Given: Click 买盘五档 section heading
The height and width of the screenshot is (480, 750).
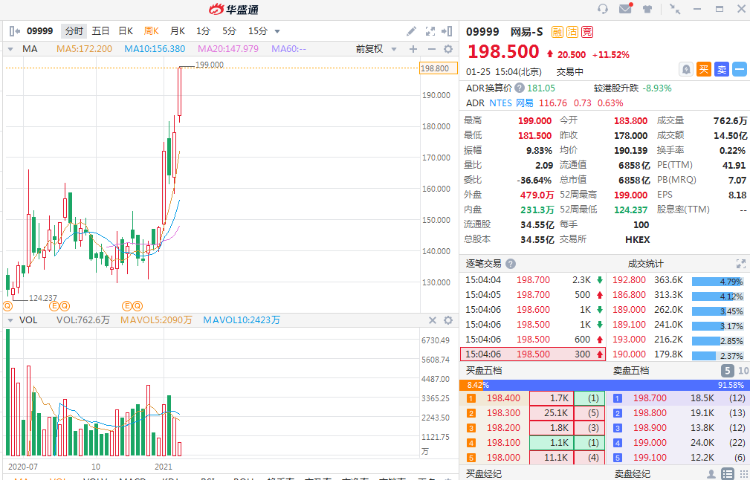Looking at the screenshot, I should coord(483,371).
